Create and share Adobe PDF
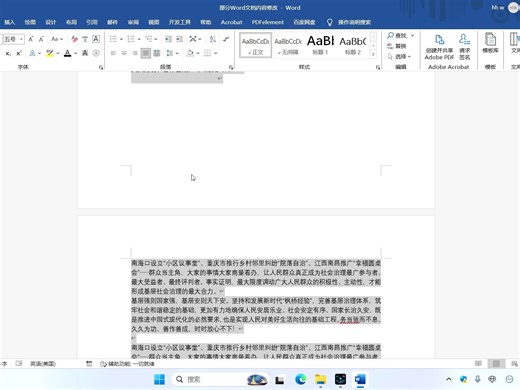This screenshot has width=520, height=390. coord(439,47)
